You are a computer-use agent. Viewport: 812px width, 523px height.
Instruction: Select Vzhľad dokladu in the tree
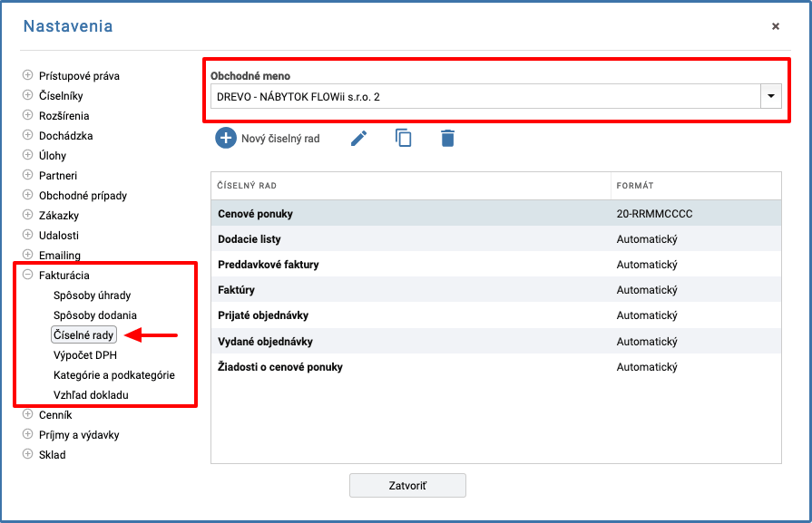91,395
